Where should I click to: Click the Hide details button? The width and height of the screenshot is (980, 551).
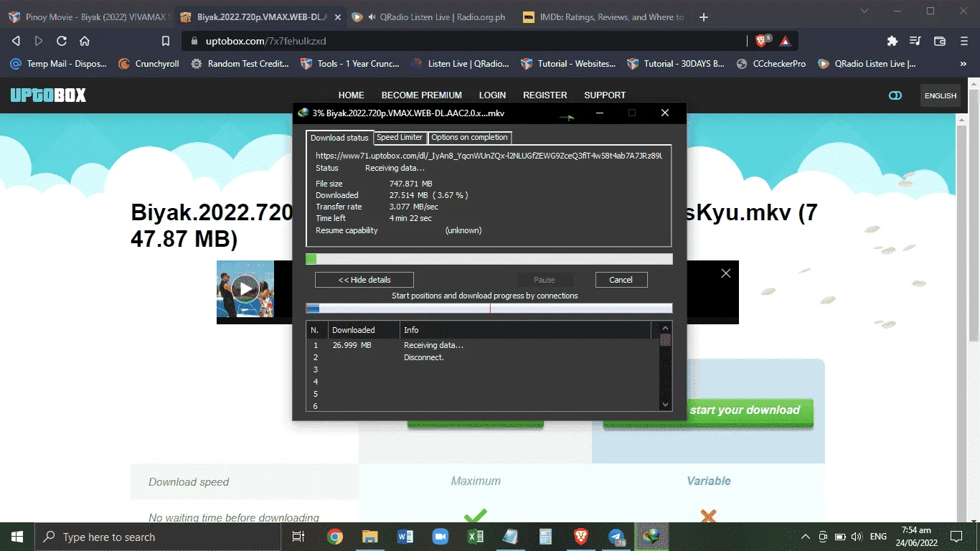pyautogui.click(x=364, y=280)
